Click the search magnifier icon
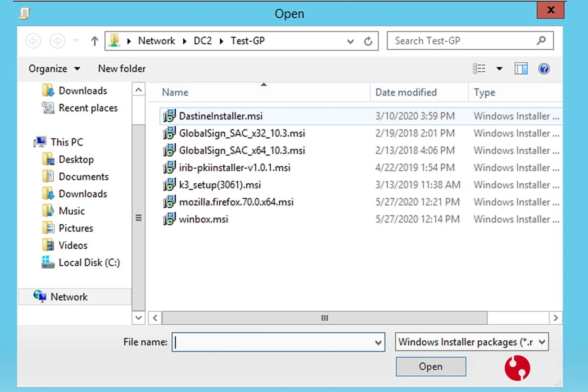The height and width of the screenshot is (392, 588). [x=541, y=41]
